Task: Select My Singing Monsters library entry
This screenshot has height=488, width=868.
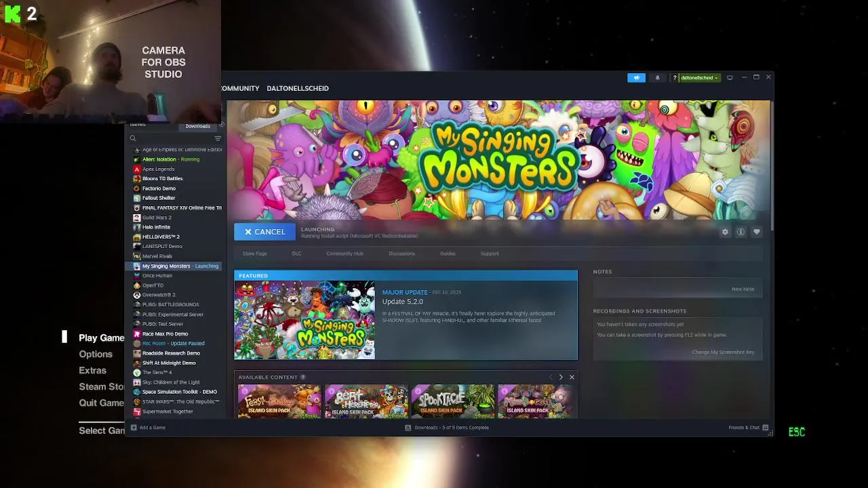Action: pyautogui.click(x=174, y=266)
